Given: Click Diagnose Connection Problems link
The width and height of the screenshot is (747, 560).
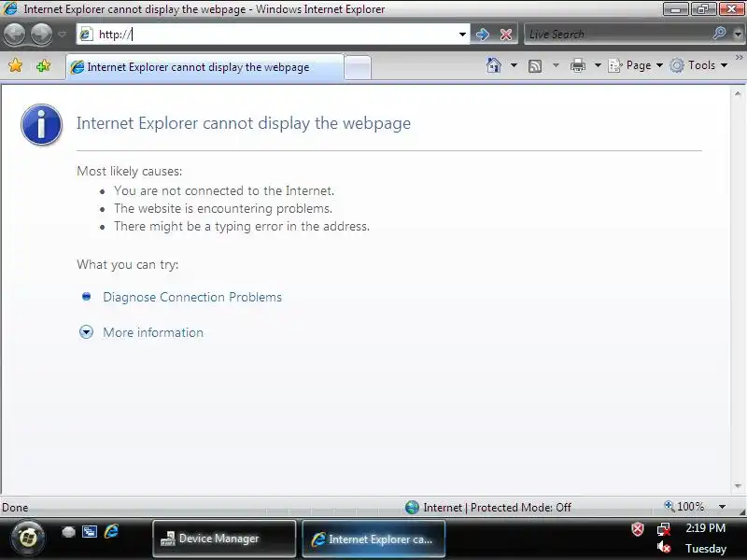Looking at the screenshot, I should 192,297.
